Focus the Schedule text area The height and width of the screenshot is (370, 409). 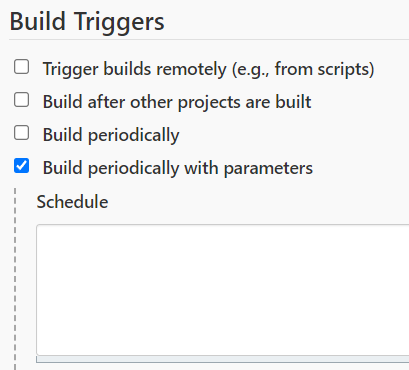[223, 290]
